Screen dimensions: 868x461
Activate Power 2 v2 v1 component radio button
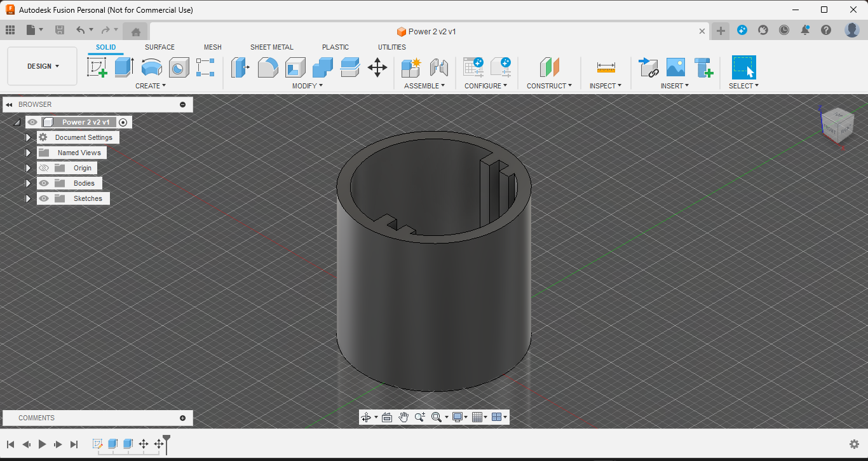click(123, 122)
